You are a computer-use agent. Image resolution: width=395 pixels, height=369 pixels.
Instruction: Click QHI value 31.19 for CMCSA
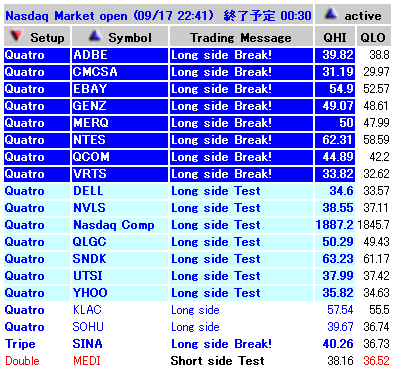[335, 72]
